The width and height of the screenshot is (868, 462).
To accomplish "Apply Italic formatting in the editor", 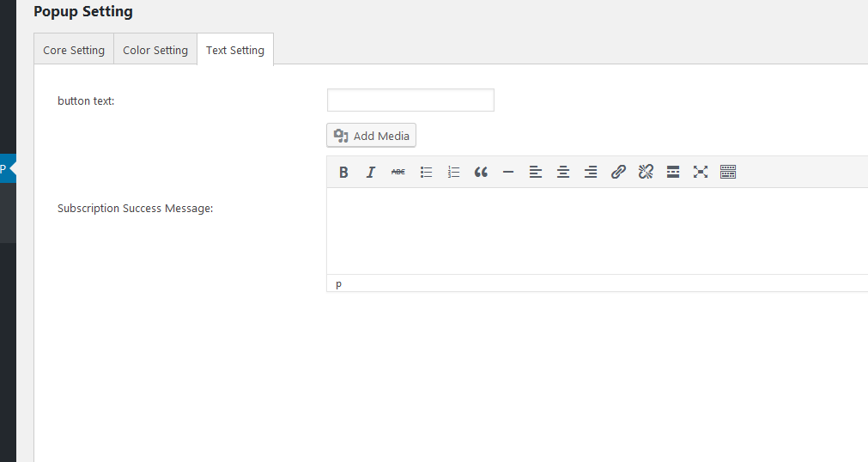I will click(x=371, y=173).
